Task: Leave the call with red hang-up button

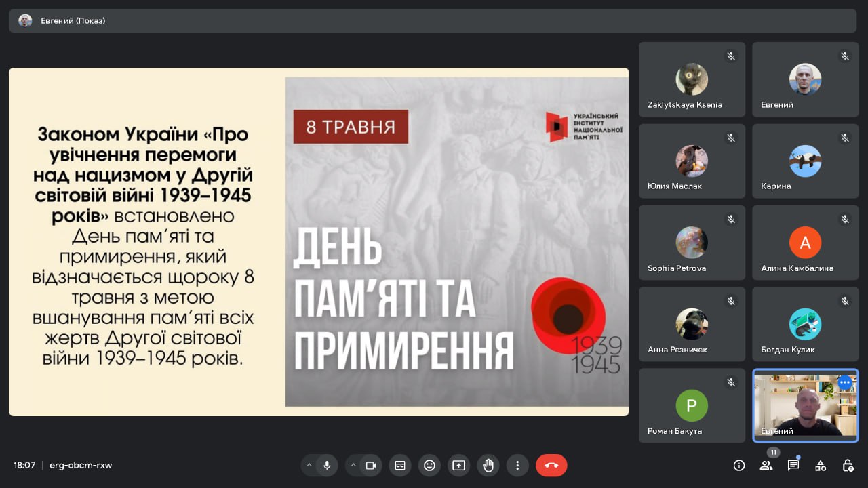Action: pos(551,466)
